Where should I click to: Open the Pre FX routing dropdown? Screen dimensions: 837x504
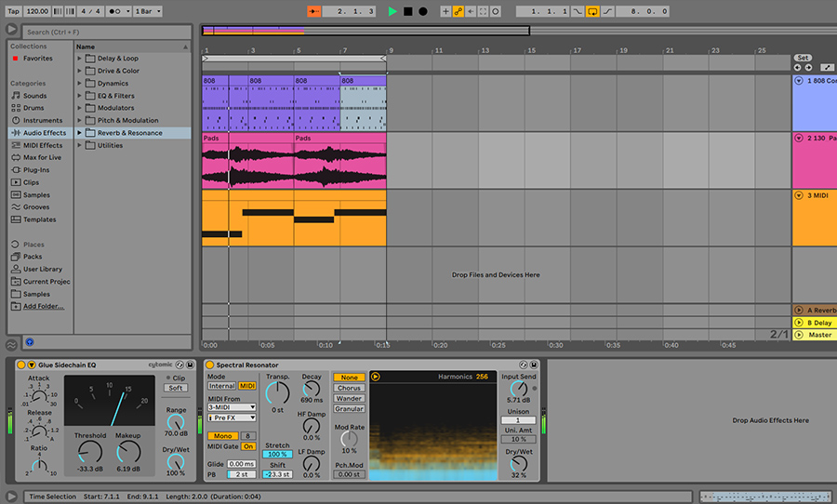232,418
